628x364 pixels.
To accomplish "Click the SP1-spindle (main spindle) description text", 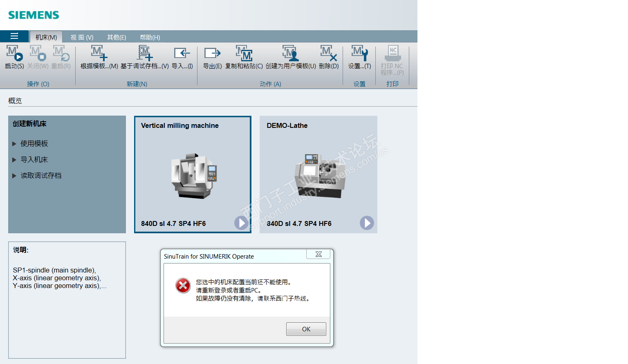I will coord(54,270).
